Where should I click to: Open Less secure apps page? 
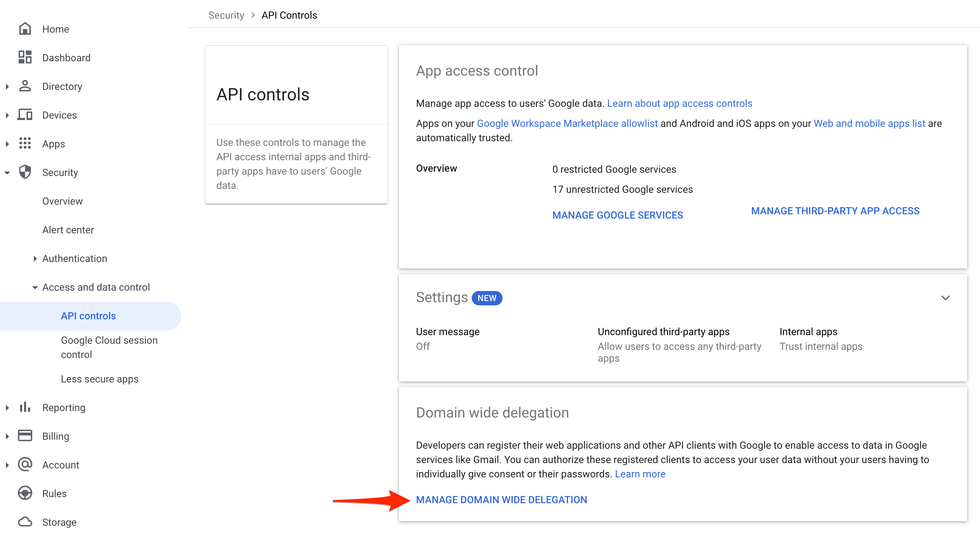99,379
